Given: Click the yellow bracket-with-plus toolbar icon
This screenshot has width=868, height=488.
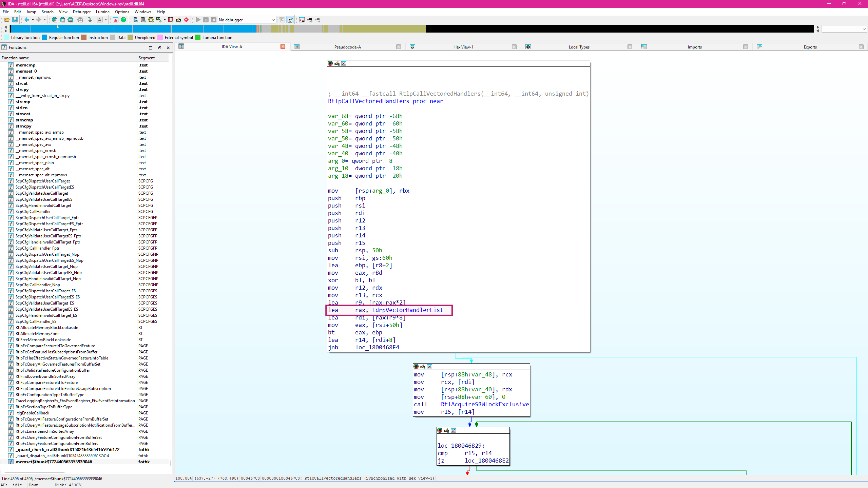Looking at the screenshot, I should click(x=151, y=20).
